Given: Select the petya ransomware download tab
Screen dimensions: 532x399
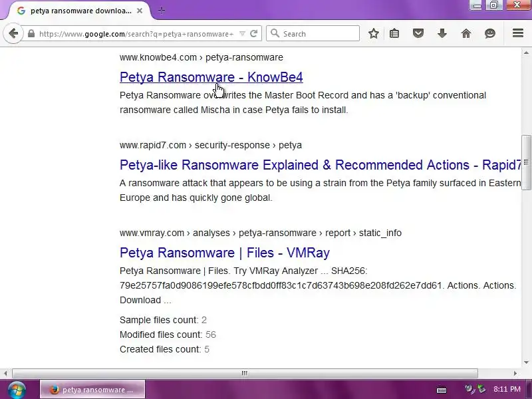Looking at the screenshot, I should pyautogui.click(x=80, y=11).
